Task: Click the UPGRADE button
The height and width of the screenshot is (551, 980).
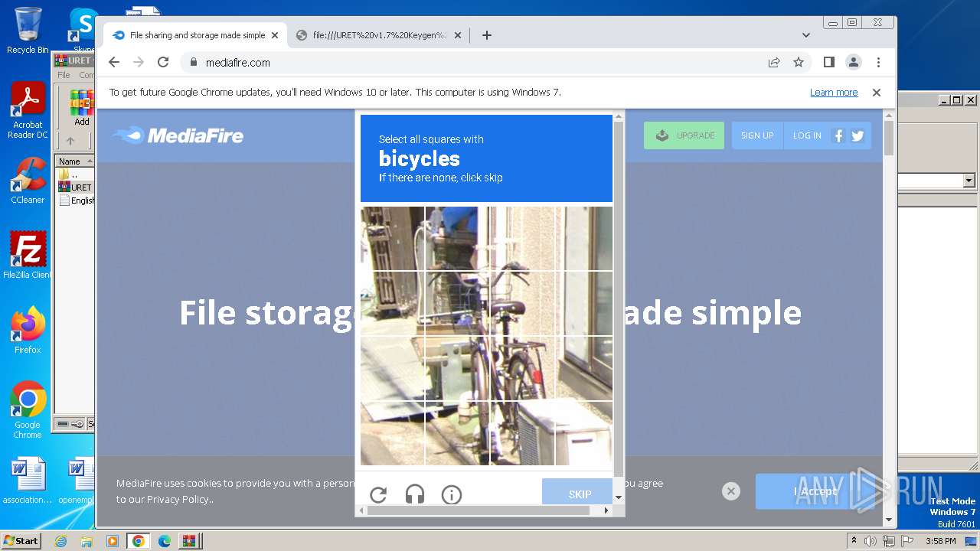Action: [x=684, y=135]
